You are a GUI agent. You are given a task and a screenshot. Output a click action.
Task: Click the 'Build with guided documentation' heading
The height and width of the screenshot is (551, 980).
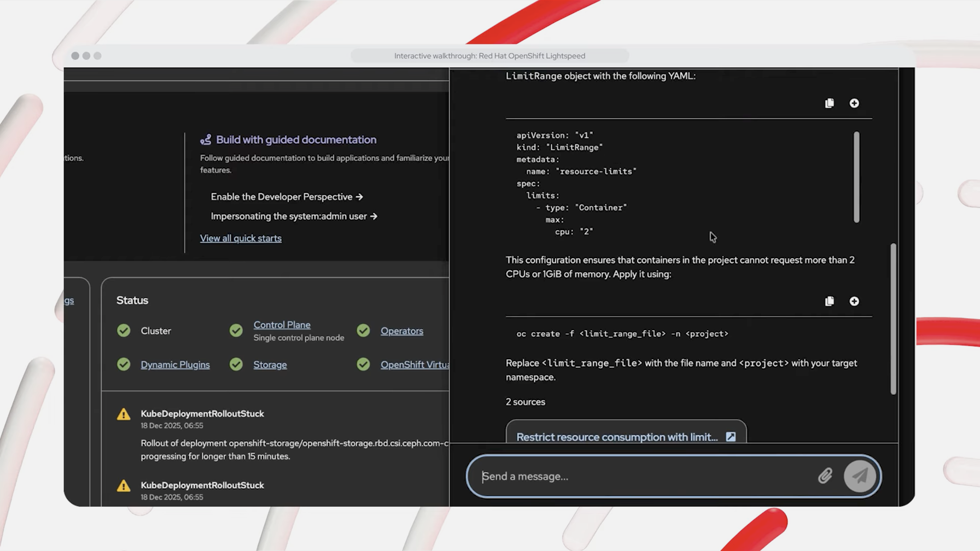pyautogui.click(x=296, y=140)
